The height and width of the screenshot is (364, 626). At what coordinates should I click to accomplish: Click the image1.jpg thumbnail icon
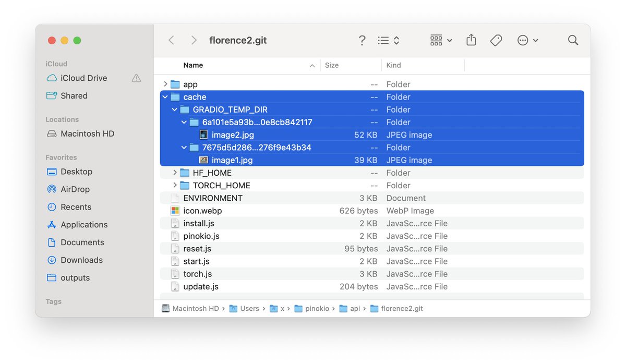click(203, 160)
